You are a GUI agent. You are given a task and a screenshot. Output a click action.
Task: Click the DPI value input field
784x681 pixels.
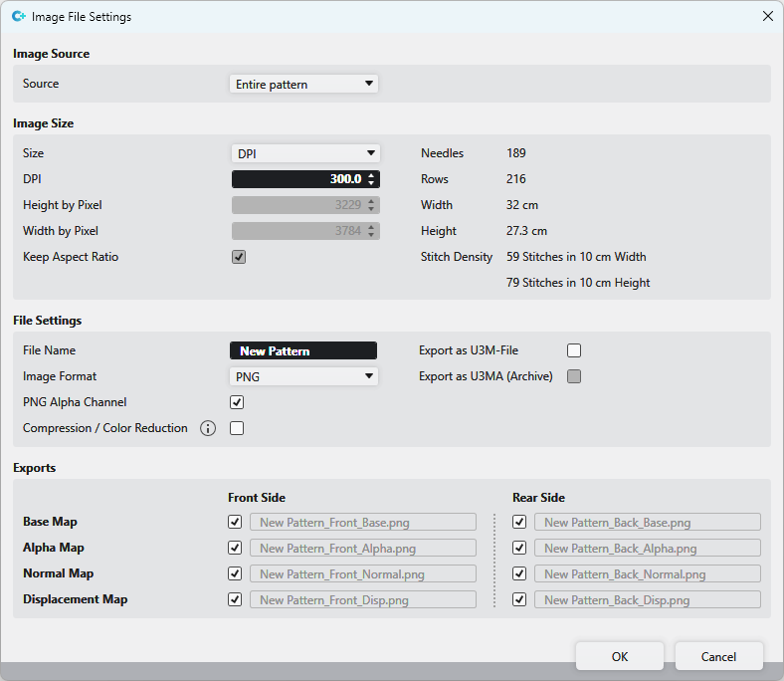tap(296, 179)
